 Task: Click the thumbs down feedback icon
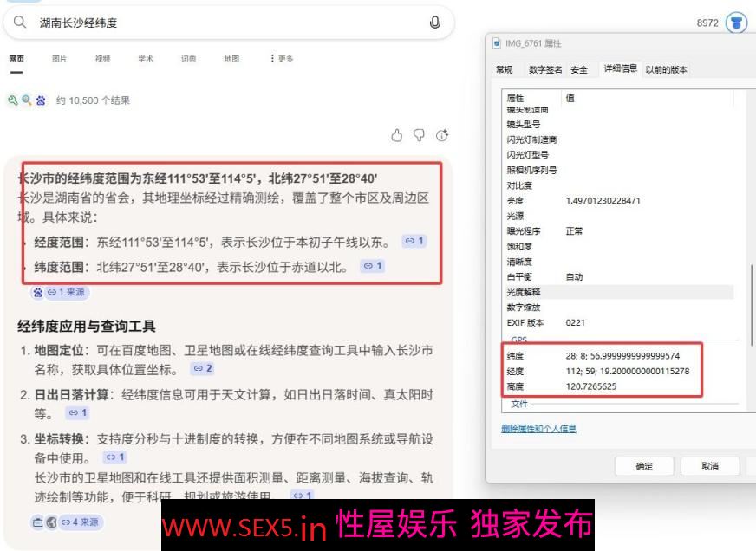pos(420,135)
